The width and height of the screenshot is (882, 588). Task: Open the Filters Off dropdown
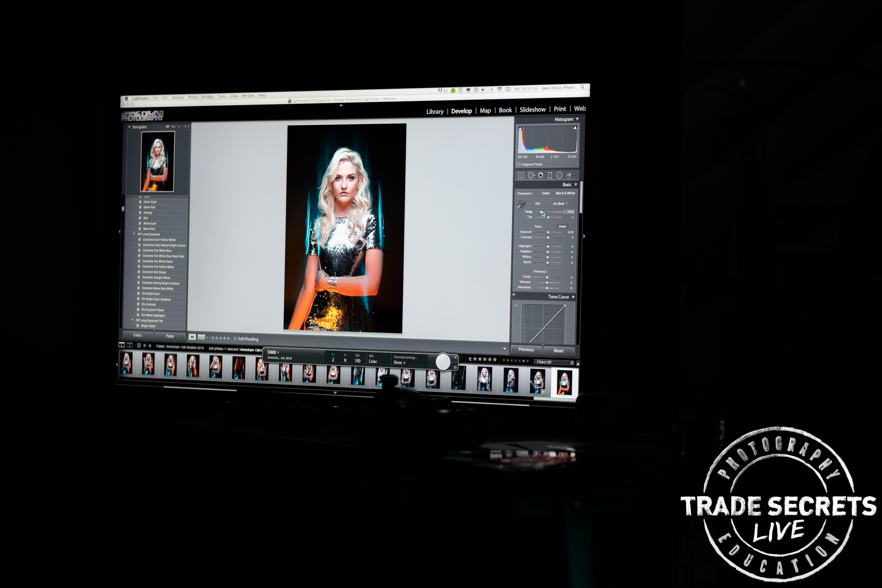(555, 362)
